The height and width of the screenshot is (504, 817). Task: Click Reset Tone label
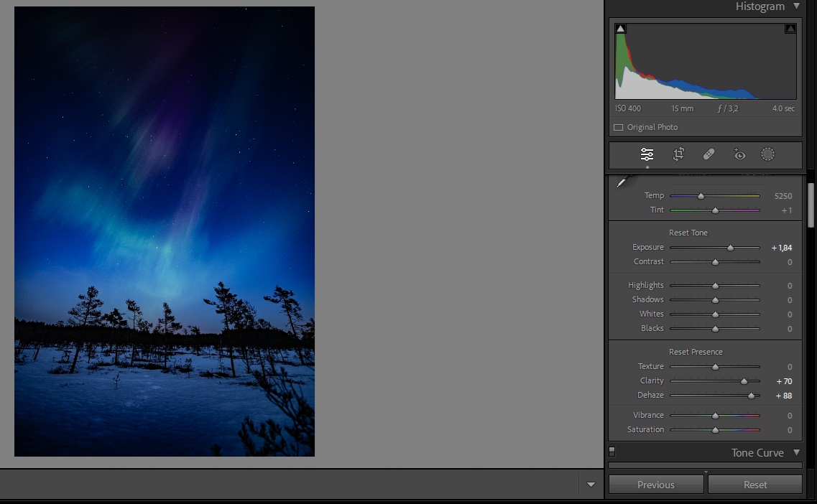tap(688, 233)
